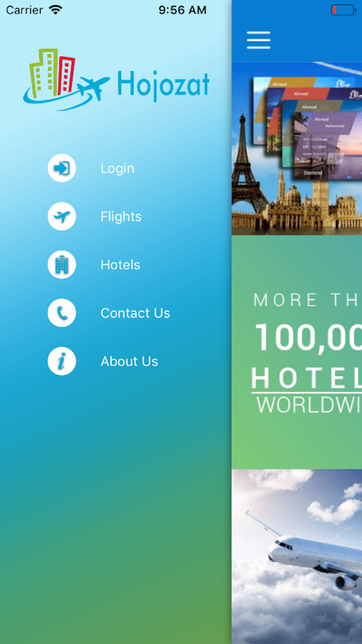Open the Login menu item

tap(117, 168)
